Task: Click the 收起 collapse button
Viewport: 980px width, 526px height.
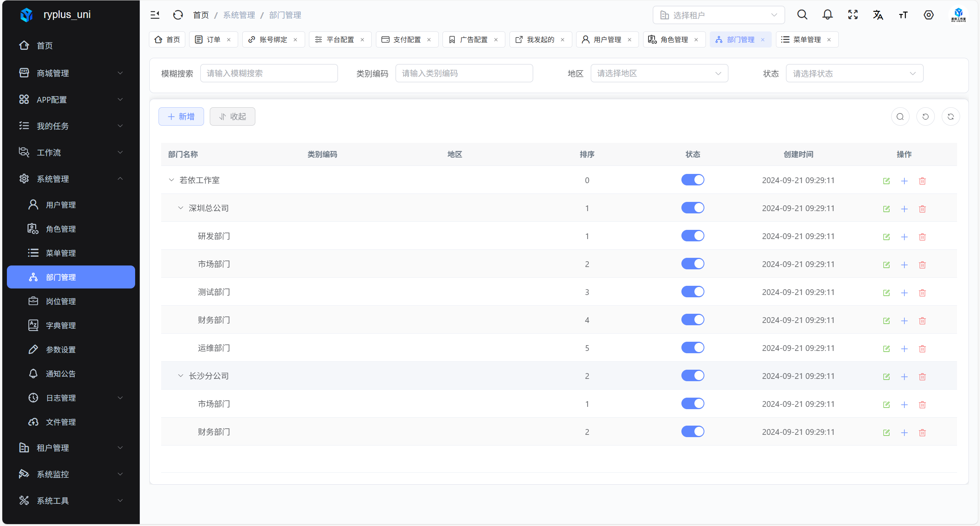Action: (232, 116)
